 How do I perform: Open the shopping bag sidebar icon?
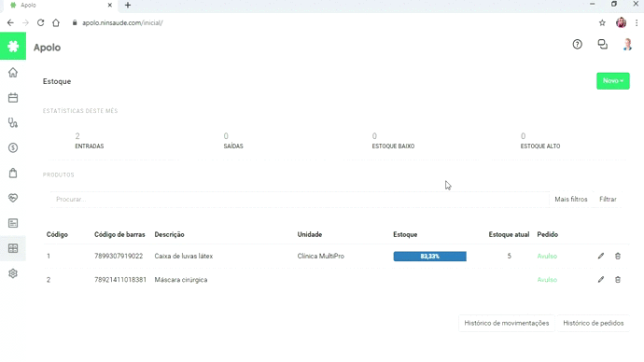coord(13,173)
